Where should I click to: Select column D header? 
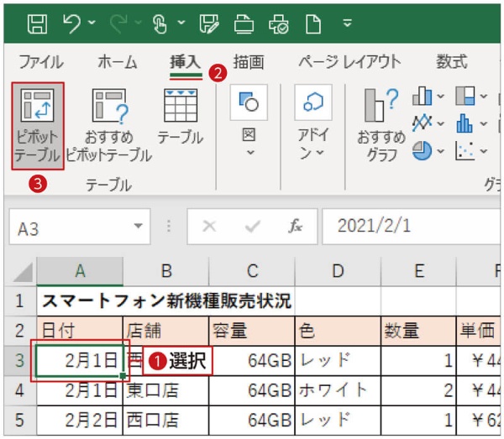point(338,271)
